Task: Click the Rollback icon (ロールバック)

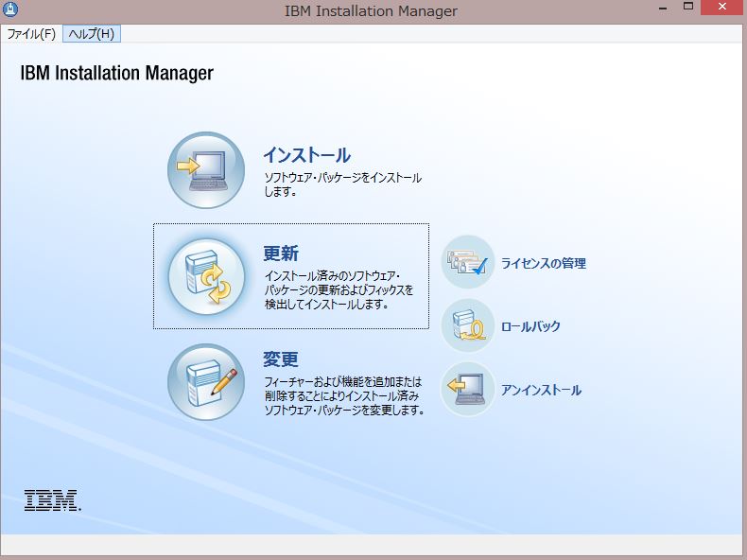Action: tap(467, 325)
